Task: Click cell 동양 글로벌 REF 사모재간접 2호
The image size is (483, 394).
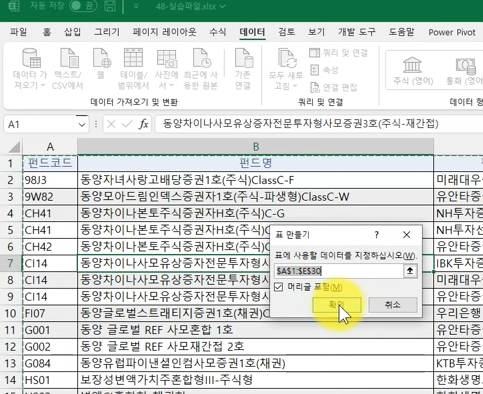Action: [256, 347]
